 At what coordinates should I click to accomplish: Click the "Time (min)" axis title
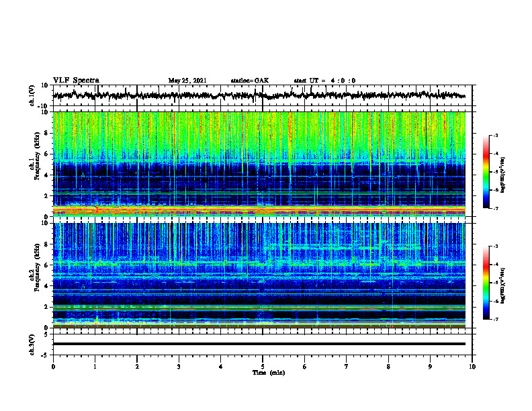click(x=269, y=373)
